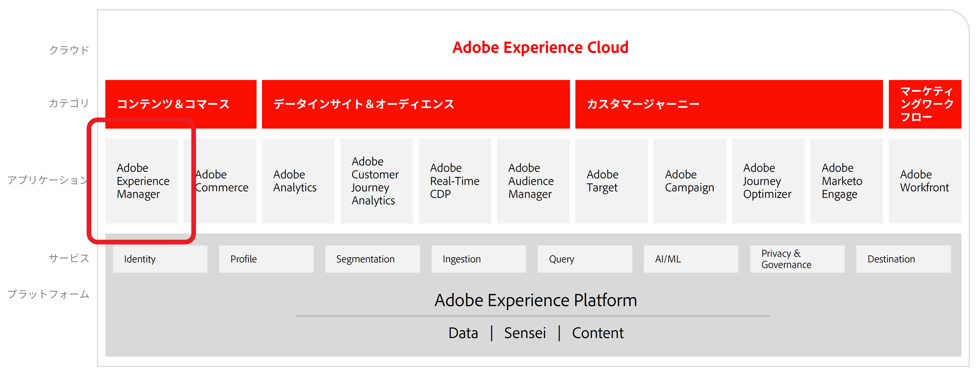980x377 pixels.
Task: Click the Adobe Real-Time CDP tile
Action: (x=455, y=181)
